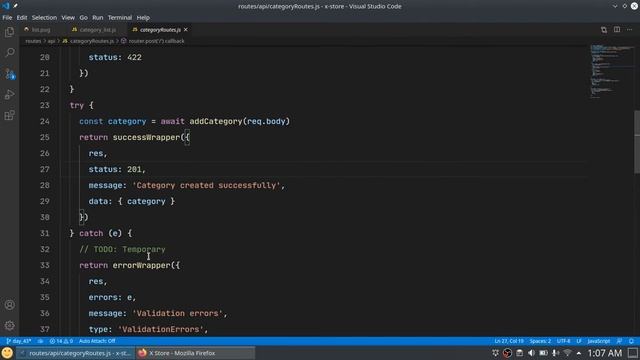This screenshot has width=640, height=360.
Task: Open the Help menu
Action: point(143,18)
